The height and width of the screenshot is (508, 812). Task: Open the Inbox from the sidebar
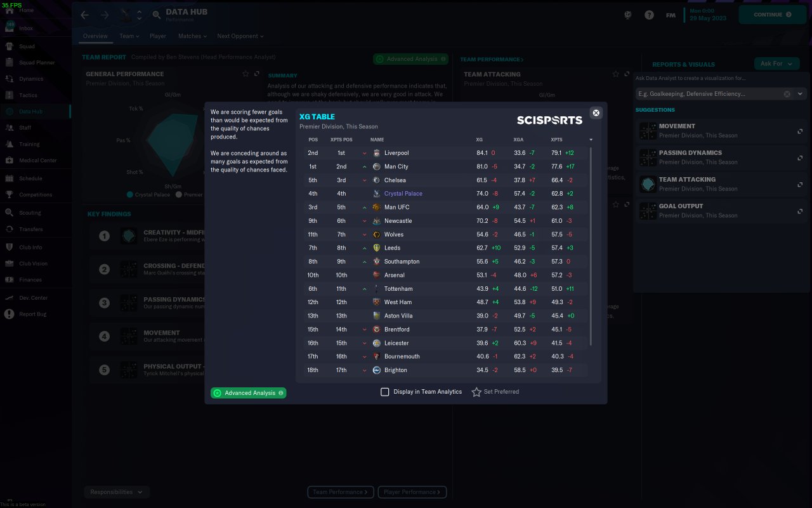pos(26,29)
